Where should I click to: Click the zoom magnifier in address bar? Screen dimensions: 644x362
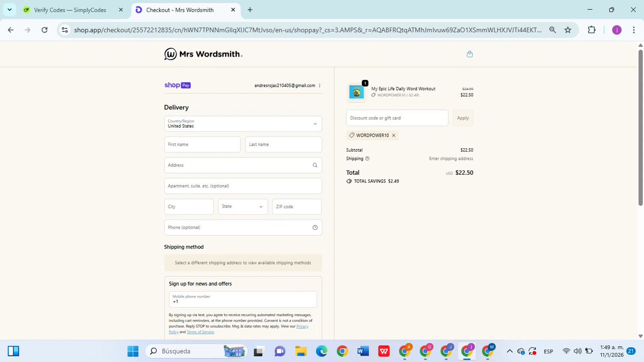click(553, 30)
